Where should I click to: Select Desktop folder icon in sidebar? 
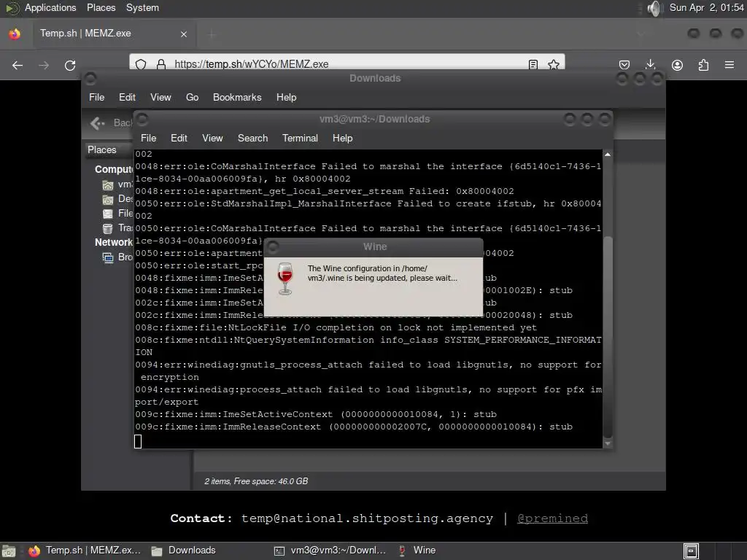[108, 200]
